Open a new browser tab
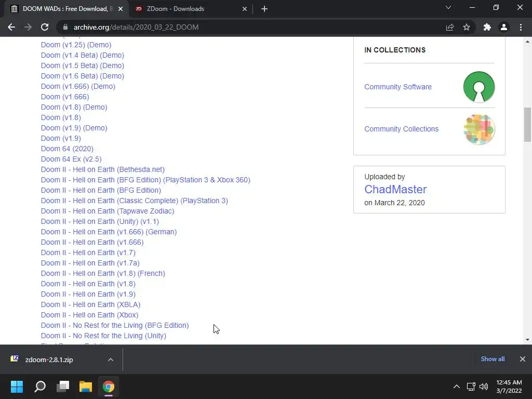This screenshot has height=399, width=532. (264, 9)
